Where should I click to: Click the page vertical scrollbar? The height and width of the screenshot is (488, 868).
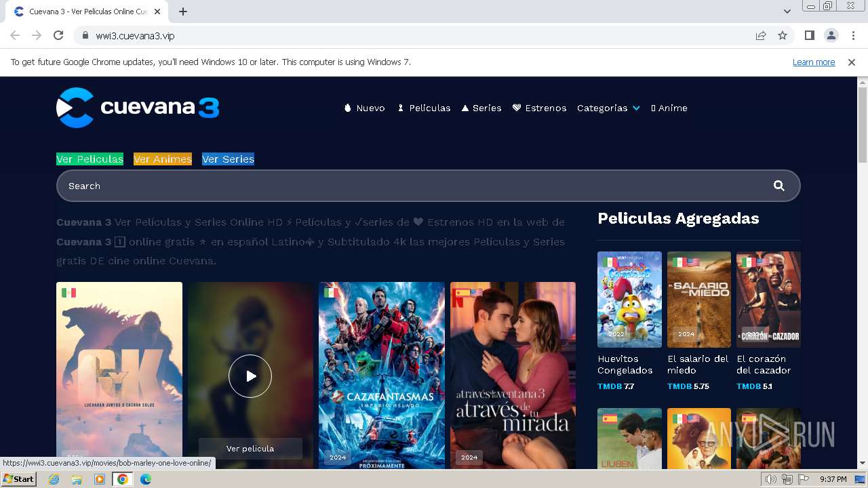click(x=862, y=125)
